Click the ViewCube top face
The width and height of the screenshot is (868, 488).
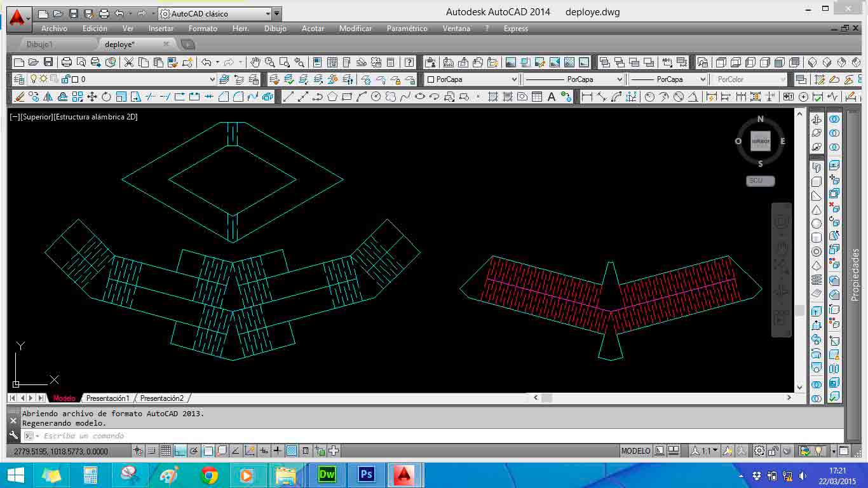pos(761,141)
